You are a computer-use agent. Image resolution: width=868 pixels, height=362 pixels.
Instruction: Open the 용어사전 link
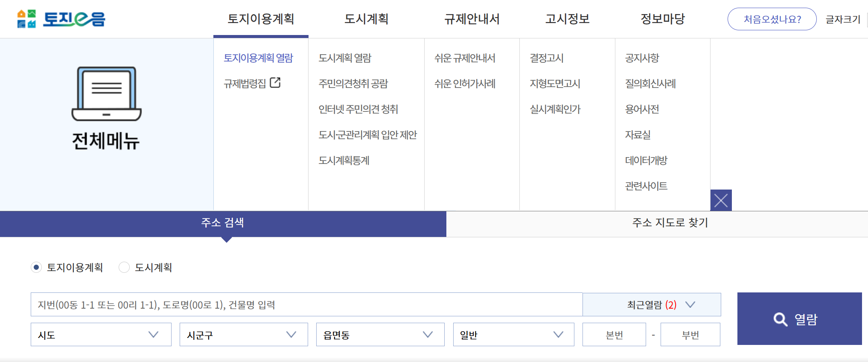(x=641, y=109)
